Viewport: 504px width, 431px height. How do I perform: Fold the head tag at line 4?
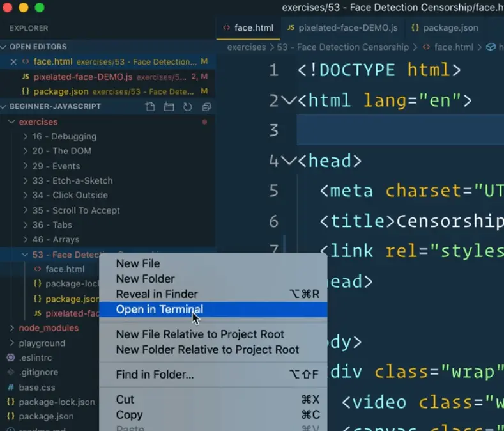click(x=289, y=161)
